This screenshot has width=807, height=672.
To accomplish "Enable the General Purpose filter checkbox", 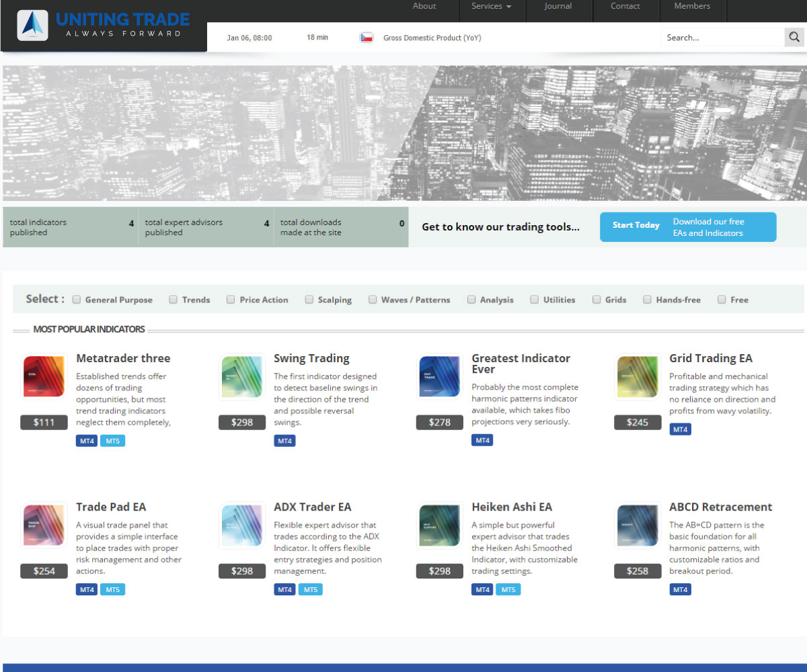I will point(77,300).
